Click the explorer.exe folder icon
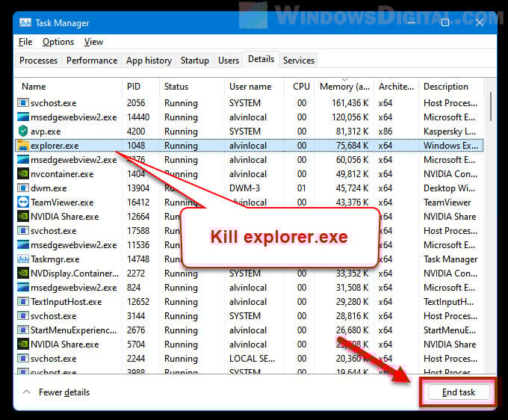The width and height of the screenshot is (508, 420). tap(22, 146)
